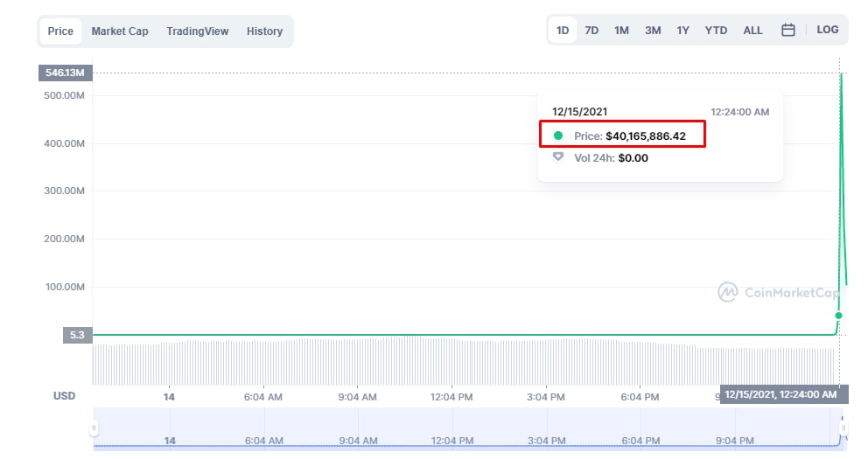The width and height of the screenshot is (868, 459).
Task: Click 9:04 PM in the range navigator
Action: (x=735, y=441)
